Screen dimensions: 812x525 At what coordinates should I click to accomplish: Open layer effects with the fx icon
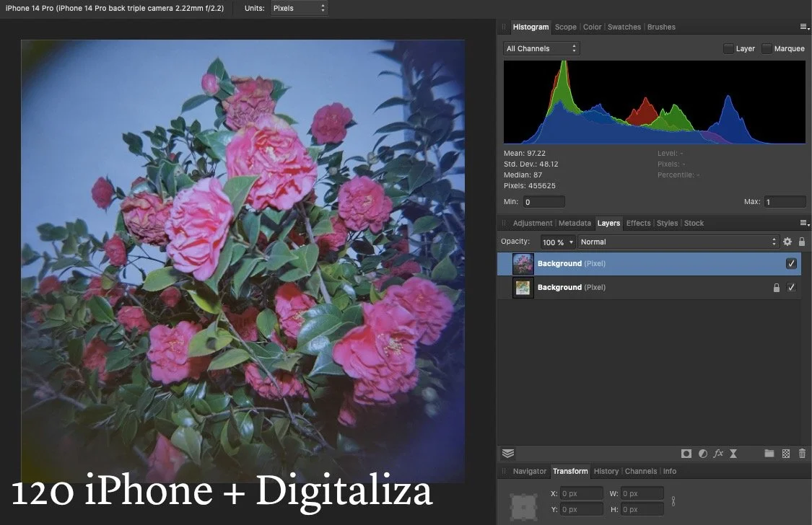point(718,454)
